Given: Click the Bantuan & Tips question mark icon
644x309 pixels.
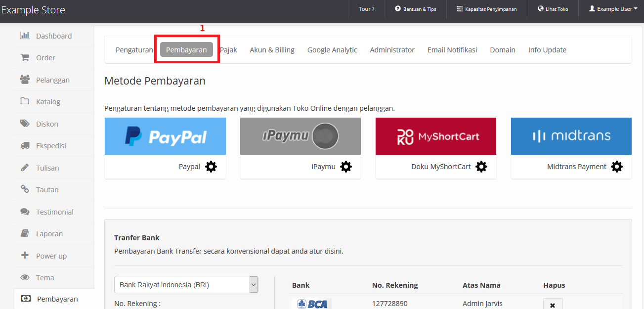Looking at the screenshot, I should coord(398,9).
